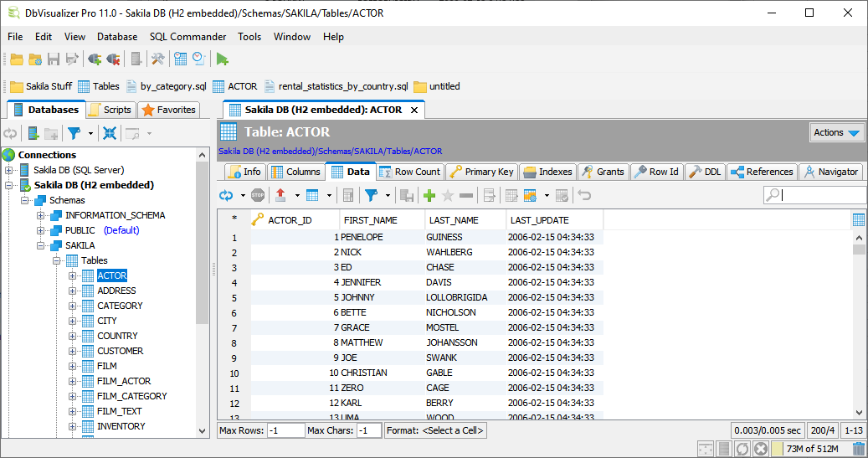The image size is (868, 458).
Task: Click Format: <Select a Cell> button
Action: click(x=435, y=430)
